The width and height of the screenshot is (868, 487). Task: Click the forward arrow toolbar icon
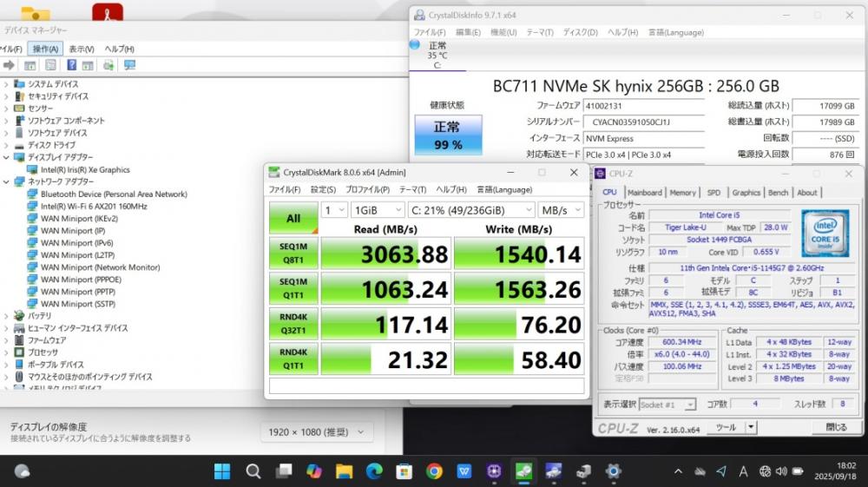(10, 65)
